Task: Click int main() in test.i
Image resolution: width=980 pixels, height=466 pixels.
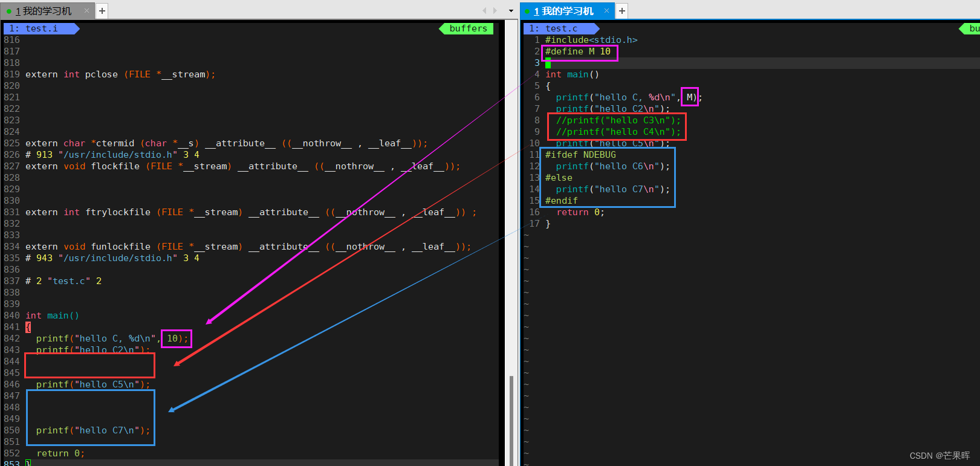Action: (x=52, y=316)
